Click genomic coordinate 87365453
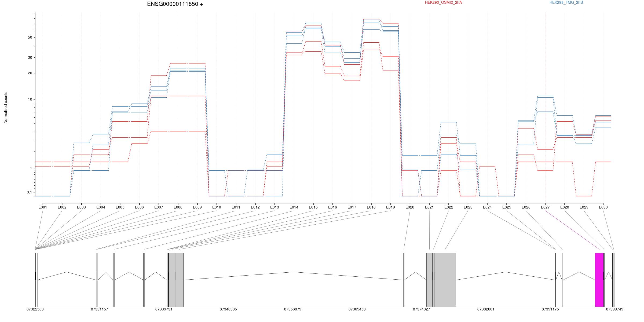The width and height of the screenshot is (644, 322). tap(357, 309)
